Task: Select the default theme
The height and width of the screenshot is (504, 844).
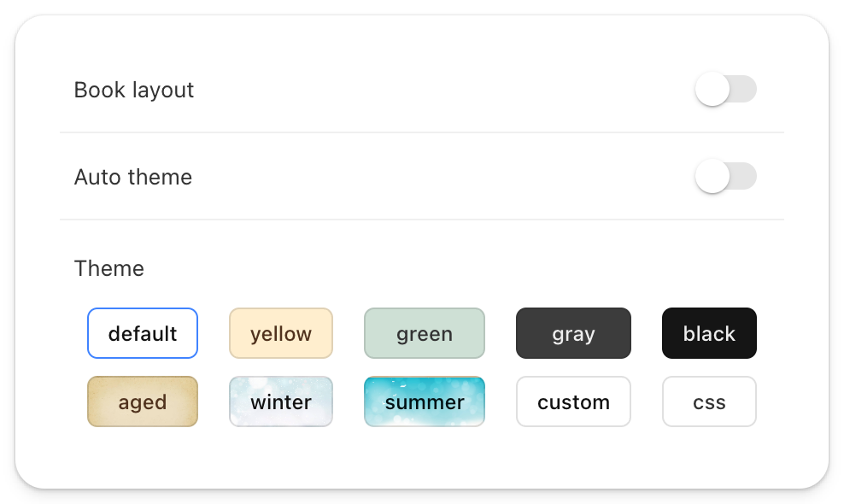Action: tap(143, 333)
